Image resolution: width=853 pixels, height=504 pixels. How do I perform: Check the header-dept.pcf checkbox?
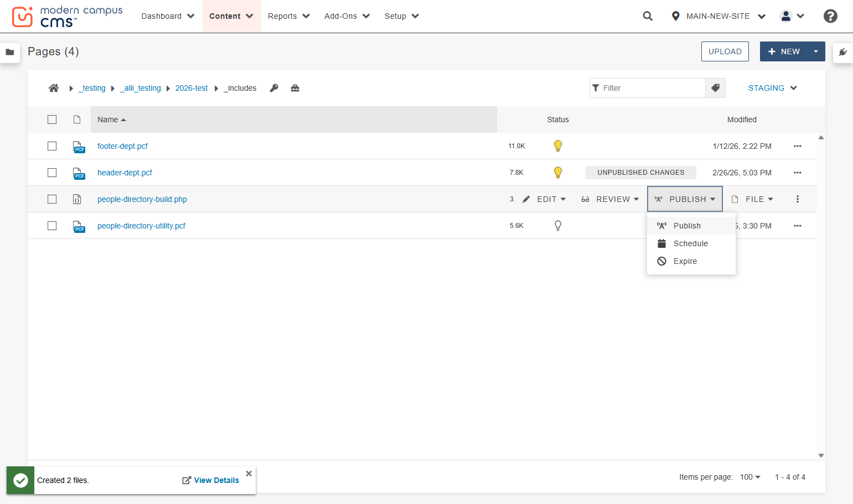[x=52, y=173]
